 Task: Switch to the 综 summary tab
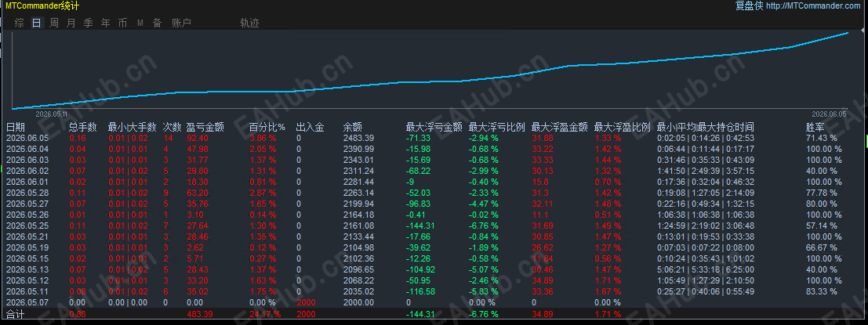pos(20,23)
